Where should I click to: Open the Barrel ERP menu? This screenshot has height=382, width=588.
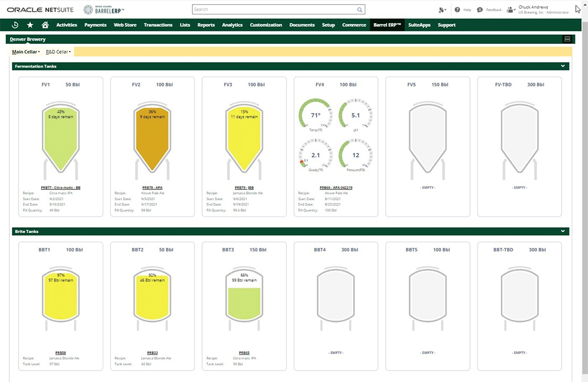pyautogui.click(x=387, y=25)
